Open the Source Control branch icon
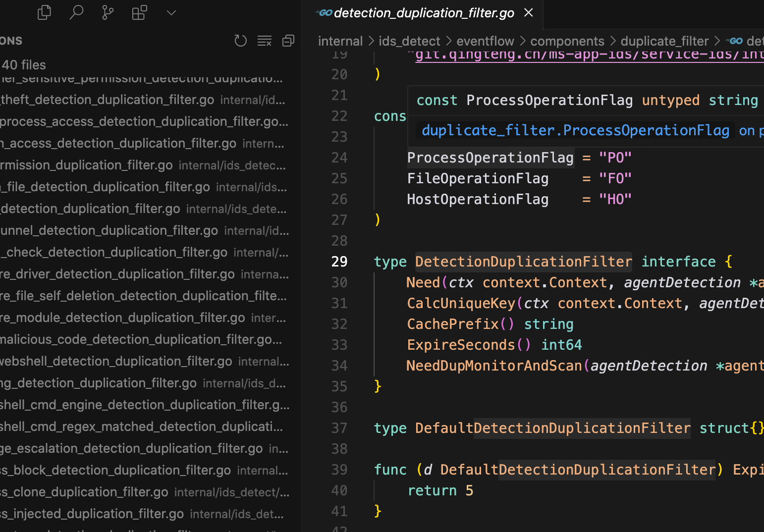764x532 pixels. point(108,12)
